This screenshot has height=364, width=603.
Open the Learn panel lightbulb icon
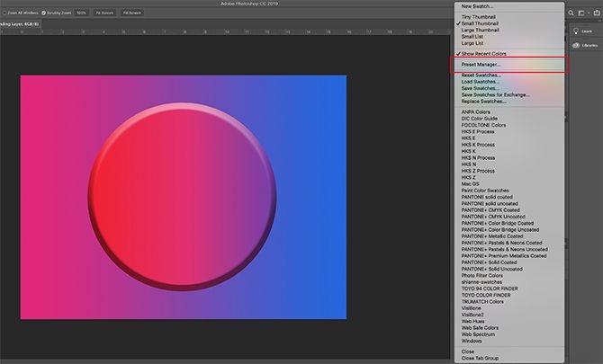(x=577, y=31)
